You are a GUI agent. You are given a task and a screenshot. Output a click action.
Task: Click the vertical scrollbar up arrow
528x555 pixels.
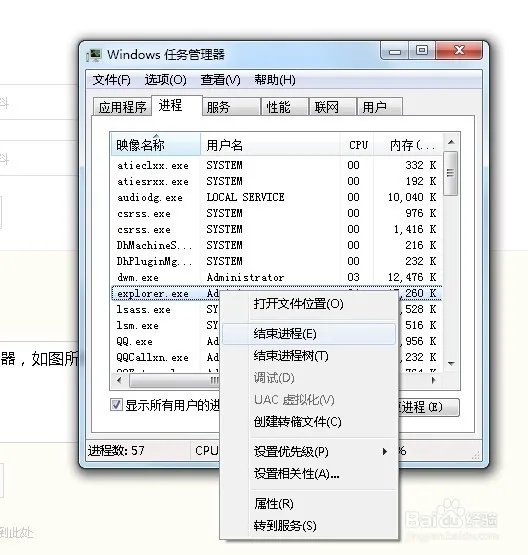coord(451,142)
